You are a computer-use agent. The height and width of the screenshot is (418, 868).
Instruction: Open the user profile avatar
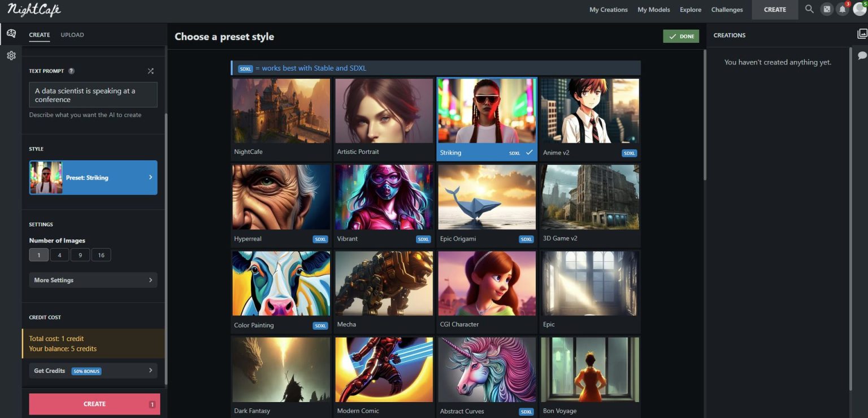pos(859,10)
